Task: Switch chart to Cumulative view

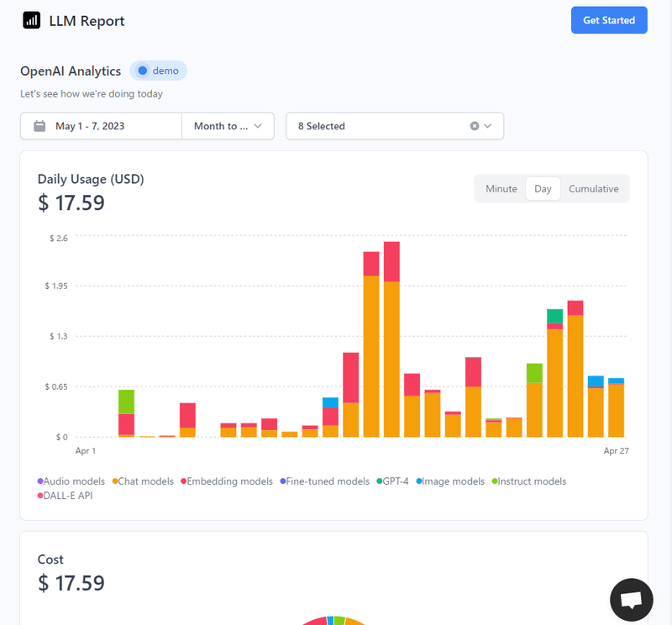Action: (x=594, y=189)
